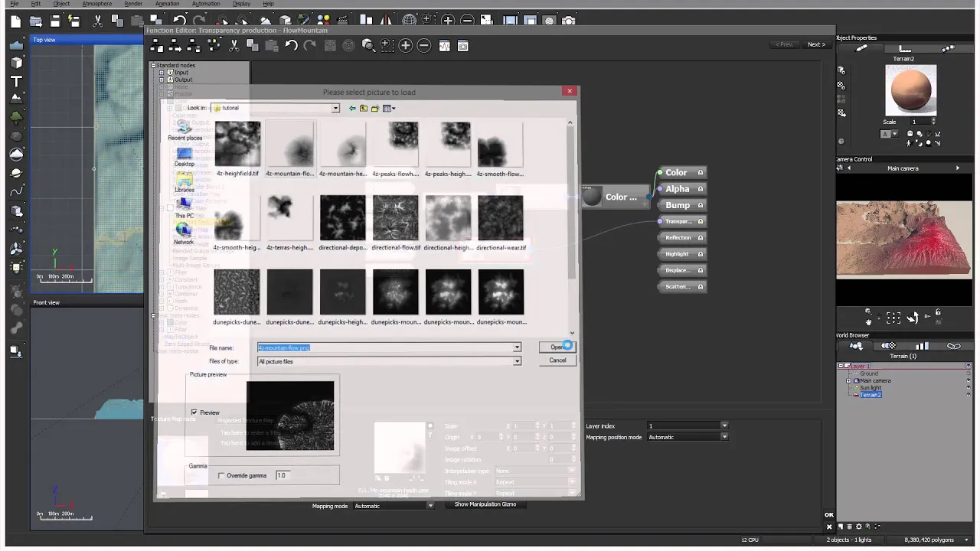Click the Cut scissors icon in main toolbar
The width and height of the screenshot is (980, 551).
coord(97,21)
